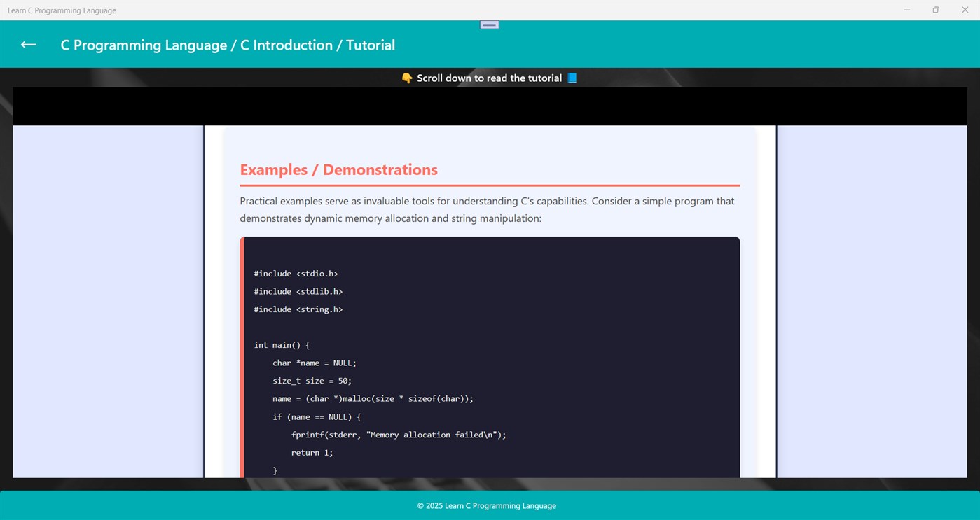Click the small drag handle above the teal header

488,23
